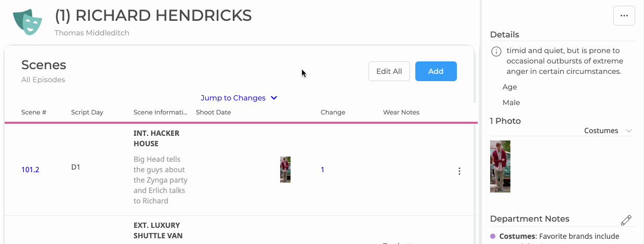Click costume thumbnail in scene 101.2 row
This screenshot has height=244, width=644.
tap(285, 170)
